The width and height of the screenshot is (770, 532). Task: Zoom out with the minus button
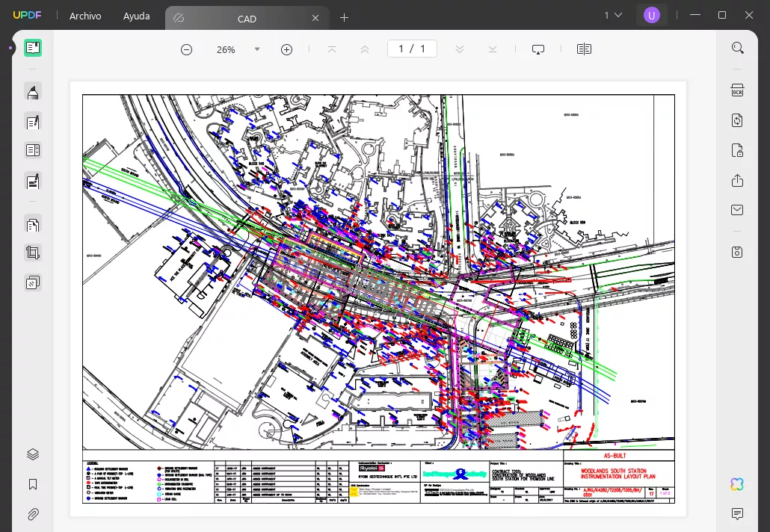click(187, 49)
